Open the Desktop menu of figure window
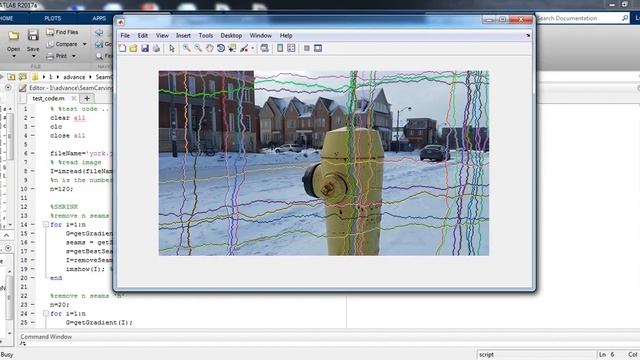 coord(231,36)
